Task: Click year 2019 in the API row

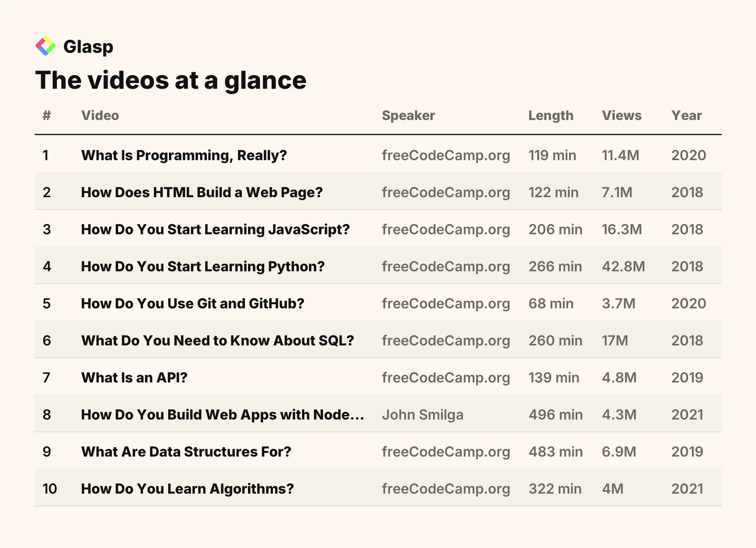Action: pos(687,378)
